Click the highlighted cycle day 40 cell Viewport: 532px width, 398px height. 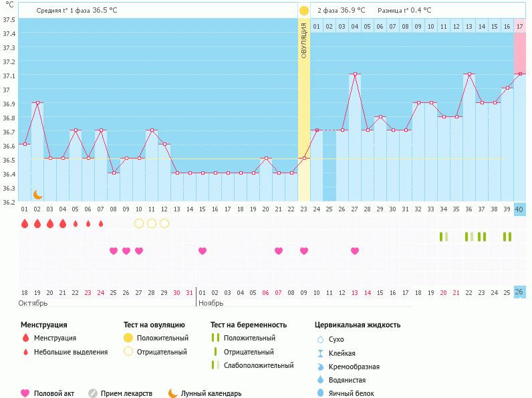[520, 209]
